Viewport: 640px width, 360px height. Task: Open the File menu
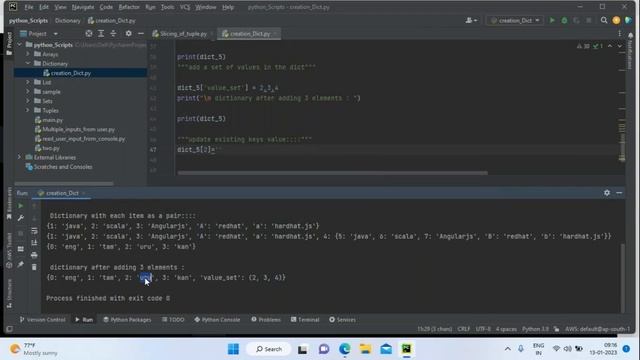(x=29, y=7)
